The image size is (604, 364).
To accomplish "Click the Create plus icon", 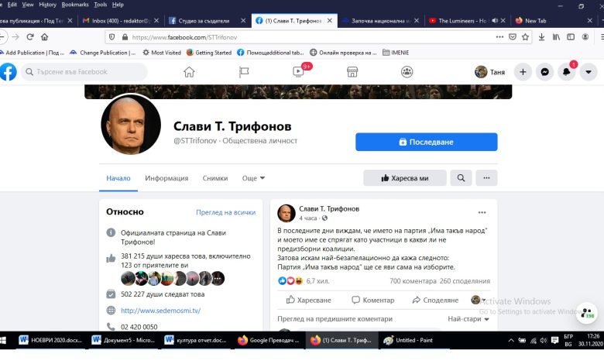I will [523, 72].
